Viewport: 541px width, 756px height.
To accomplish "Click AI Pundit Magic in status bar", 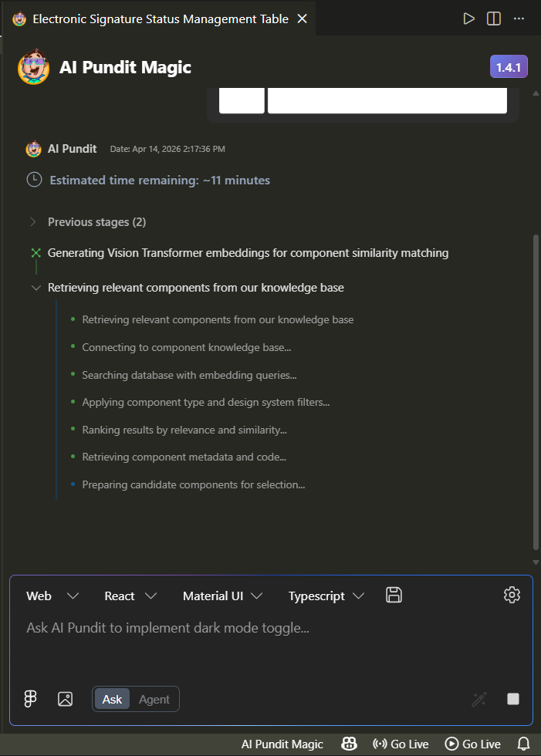I will (x=282, y=744).
